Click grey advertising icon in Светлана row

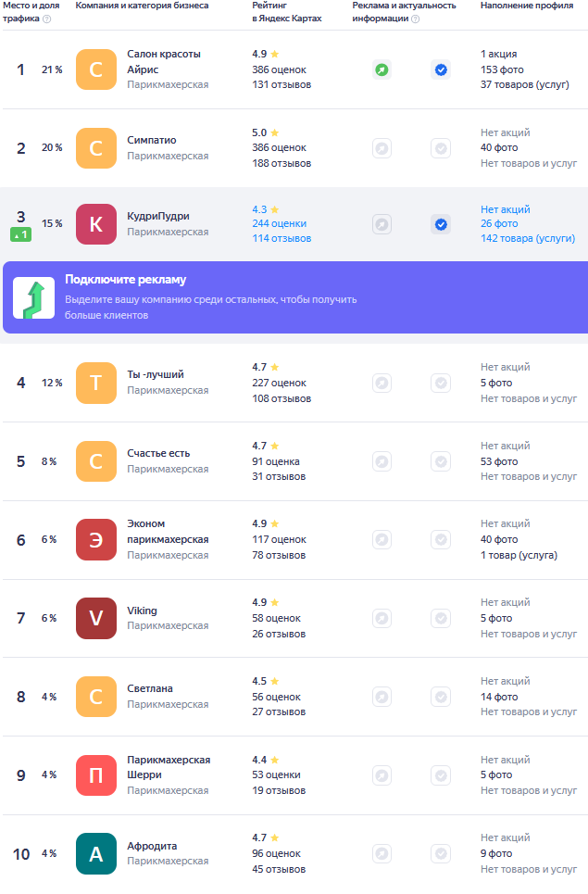(x=382, y=697)
